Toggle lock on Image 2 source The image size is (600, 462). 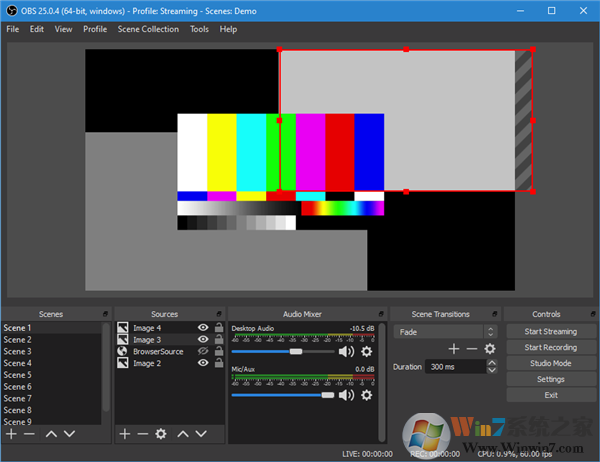(x=218, y=364)
